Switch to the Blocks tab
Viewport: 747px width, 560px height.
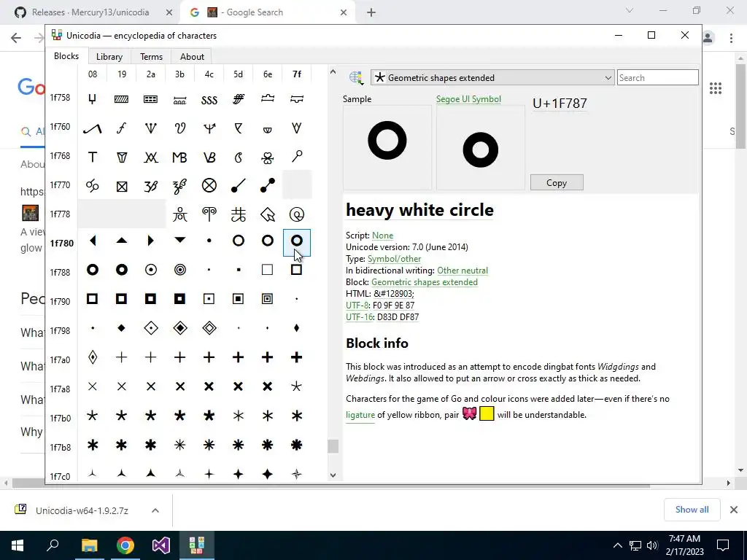[x=66, y=56]
